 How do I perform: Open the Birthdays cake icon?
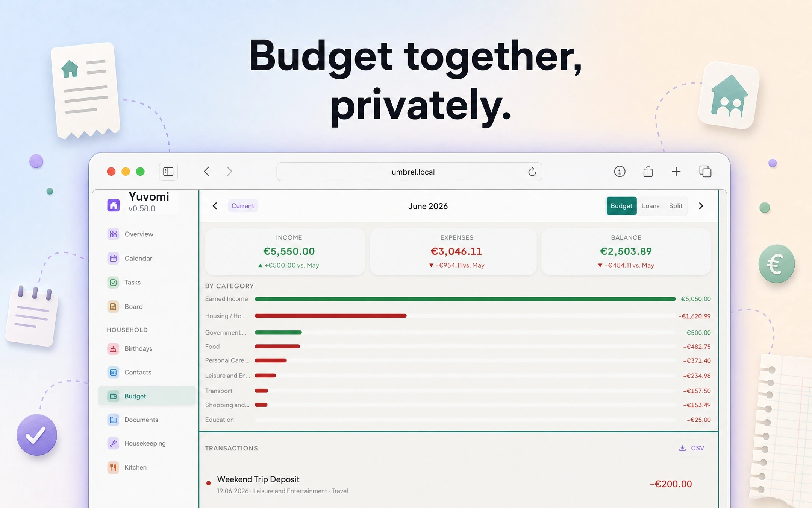113,349
